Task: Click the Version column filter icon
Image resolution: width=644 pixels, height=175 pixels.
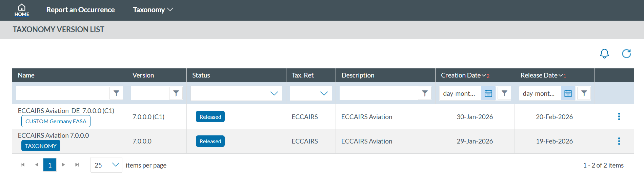Action: point(176,93)
